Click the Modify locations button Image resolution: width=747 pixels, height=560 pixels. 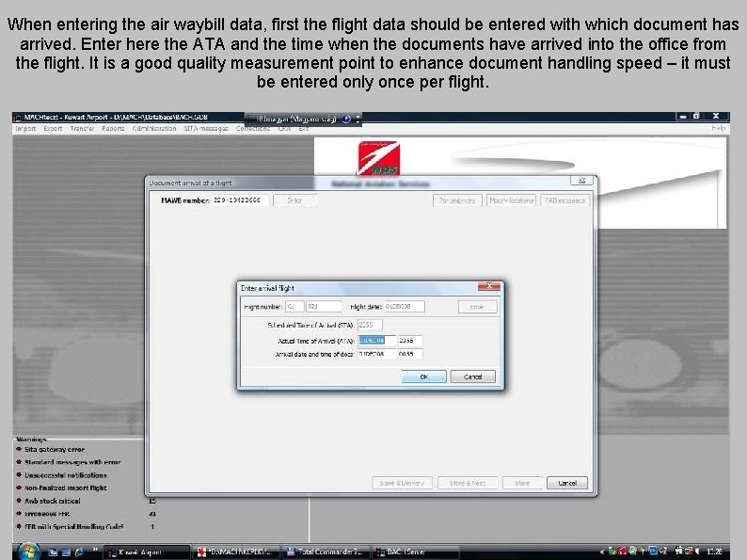click(x=511, y=200)
